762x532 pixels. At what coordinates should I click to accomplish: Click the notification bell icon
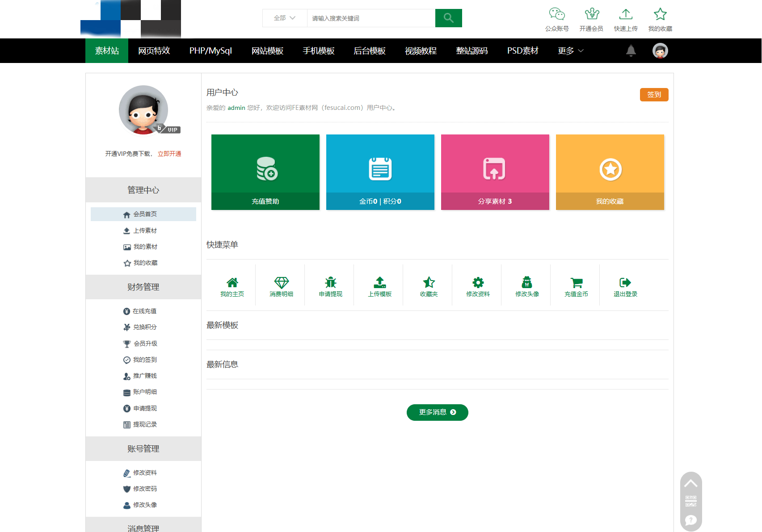(631, 51)
